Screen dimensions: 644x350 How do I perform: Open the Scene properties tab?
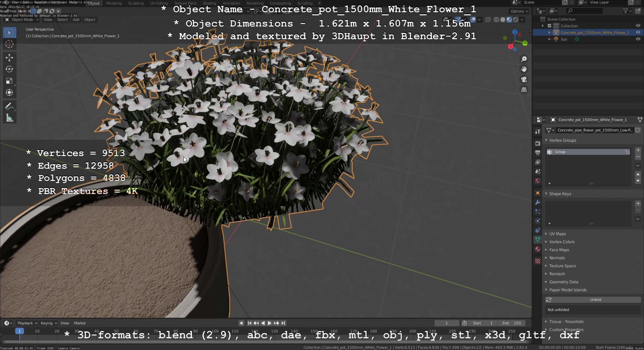[538, 172]
